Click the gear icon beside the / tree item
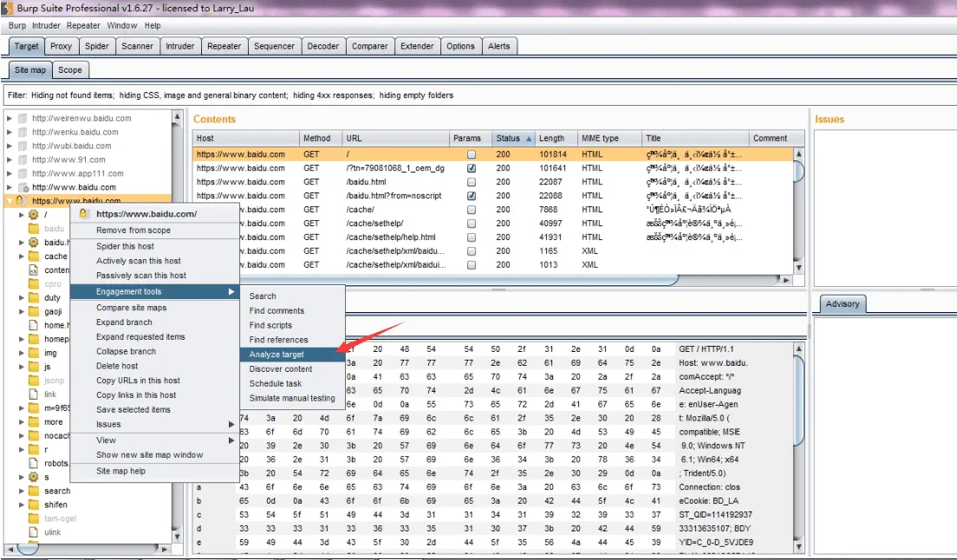This screenshot has width=957, height=560. point(34,215)
